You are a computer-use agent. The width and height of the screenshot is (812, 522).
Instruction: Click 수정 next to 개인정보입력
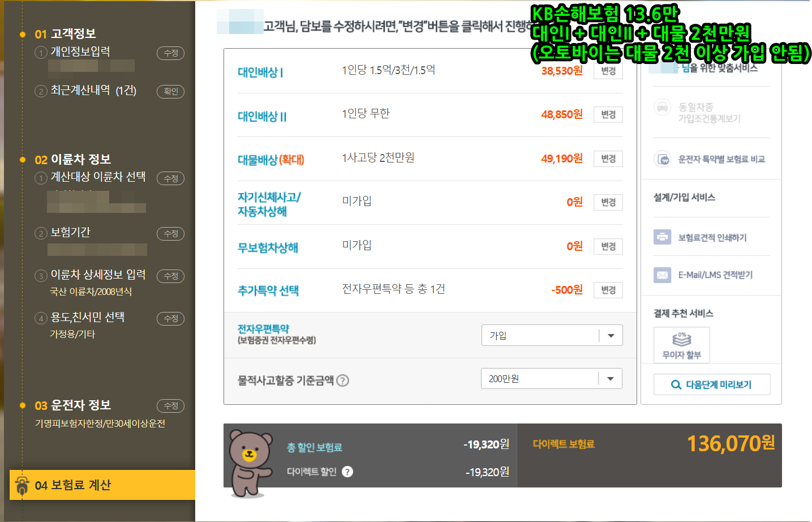click(170, 53)
